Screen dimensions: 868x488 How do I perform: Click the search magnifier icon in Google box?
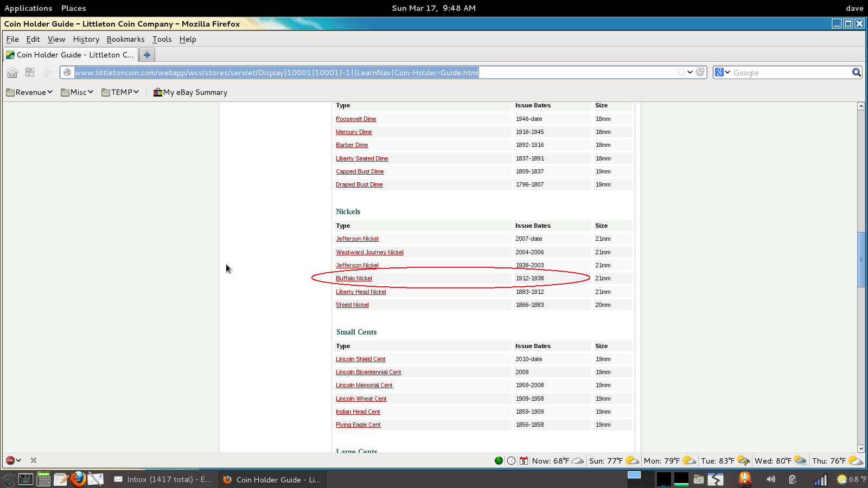coord(856,73)
